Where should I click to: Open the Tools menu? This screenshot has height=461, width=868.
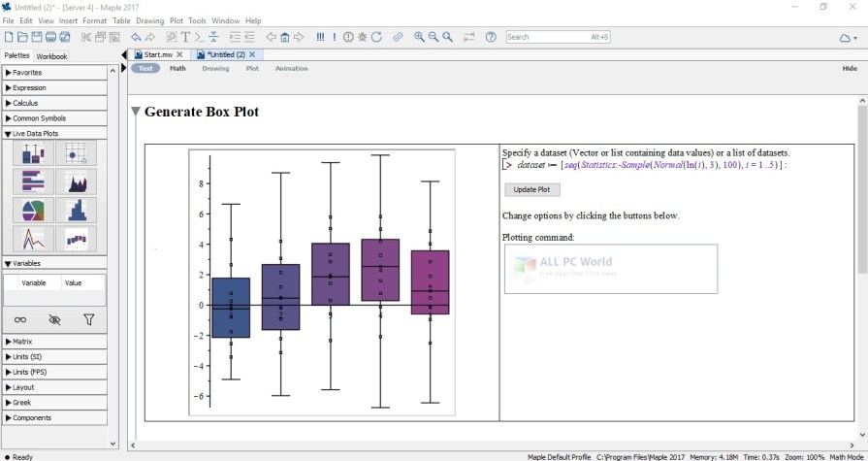(x=197, y=20)
